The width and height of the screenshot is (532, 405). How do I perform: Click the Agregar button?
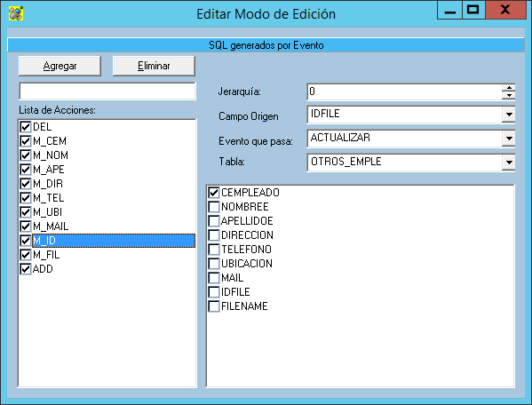tap(60, 66)
